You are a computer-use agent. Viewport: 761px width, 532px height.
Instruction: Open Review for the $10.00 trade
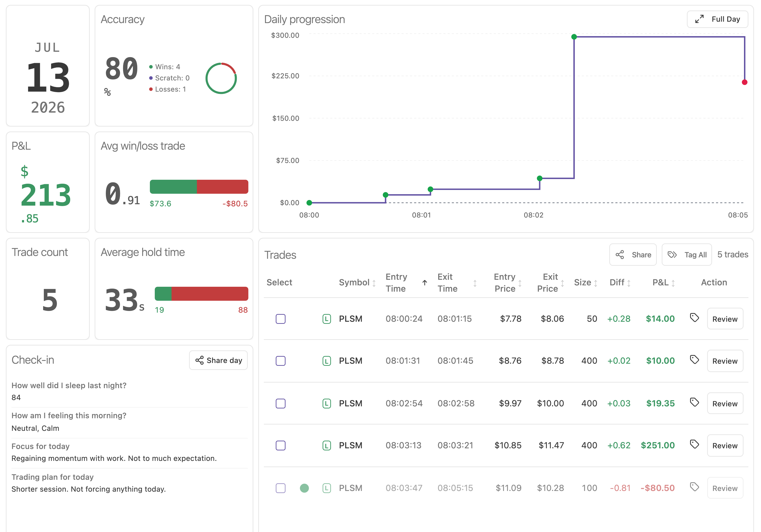(x=725, y=361)
